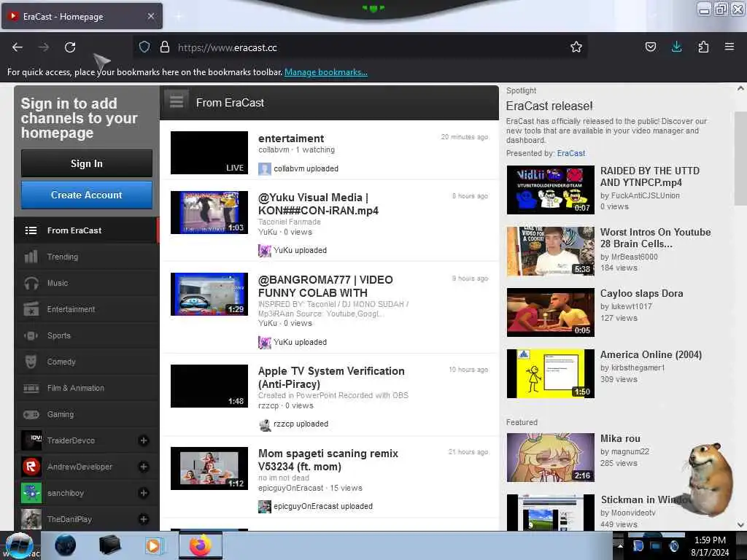
Task: Click the 'epicguyOnEracast uploaded' text
Action: (x=323, y=506)
